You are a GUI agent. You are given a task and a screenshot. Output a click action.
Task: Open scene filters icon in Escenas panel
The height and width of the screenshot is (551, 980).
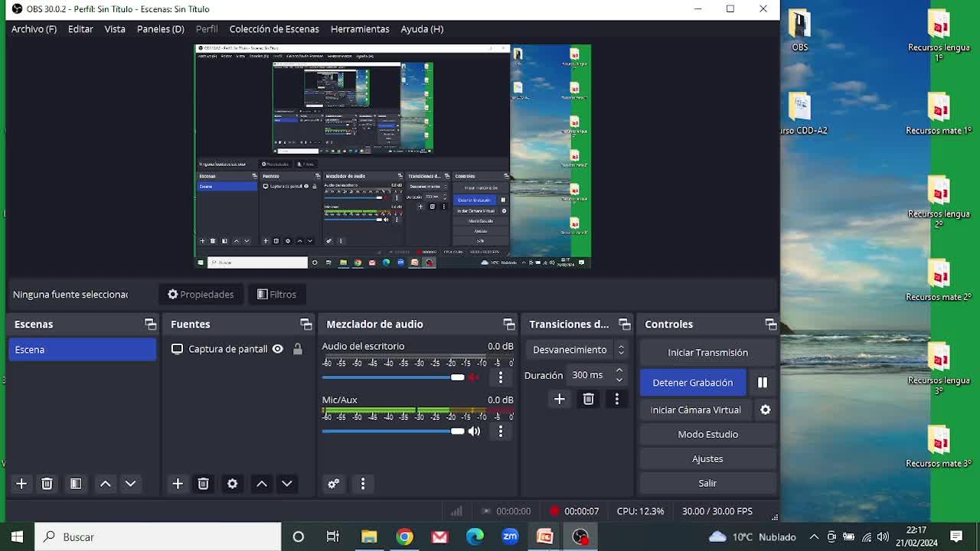pos(76,484)
